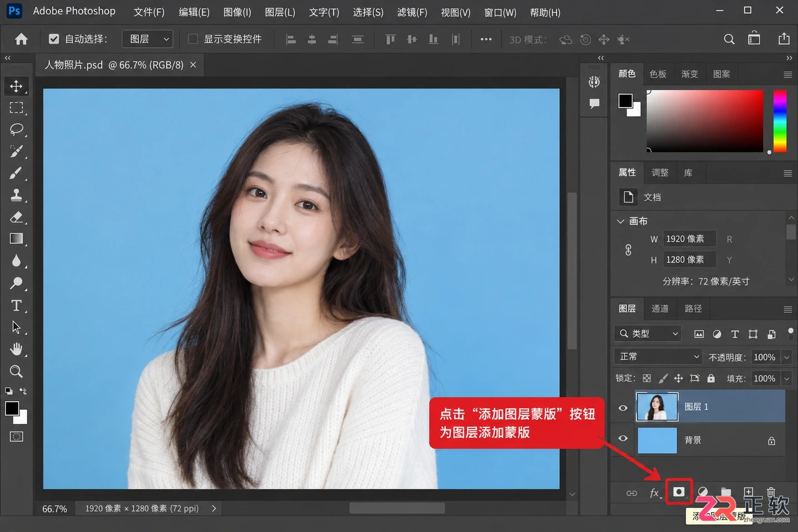
Task: Click the Add Layer Mask button
Action: (x=679, y=492)
